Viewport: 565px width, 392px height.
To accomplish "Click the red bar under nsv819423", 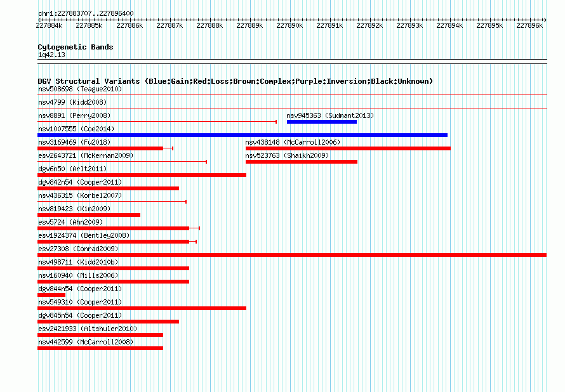I will point(89,215).
